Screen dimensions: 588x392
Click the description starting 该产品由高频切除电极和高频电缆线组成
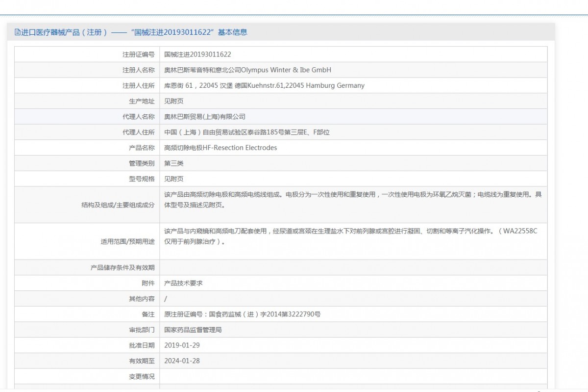353,200
